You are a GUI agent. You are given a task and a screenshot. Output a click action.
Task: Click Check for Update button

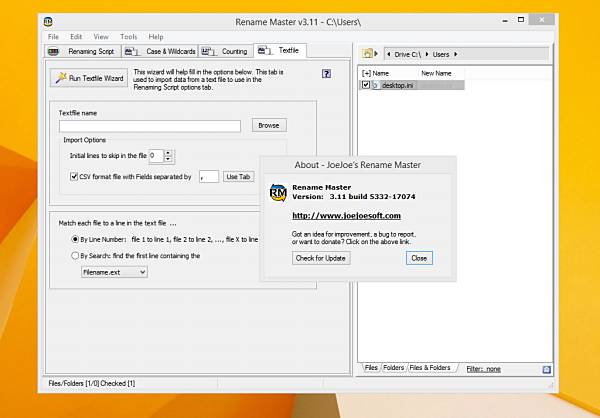point(321,258)
